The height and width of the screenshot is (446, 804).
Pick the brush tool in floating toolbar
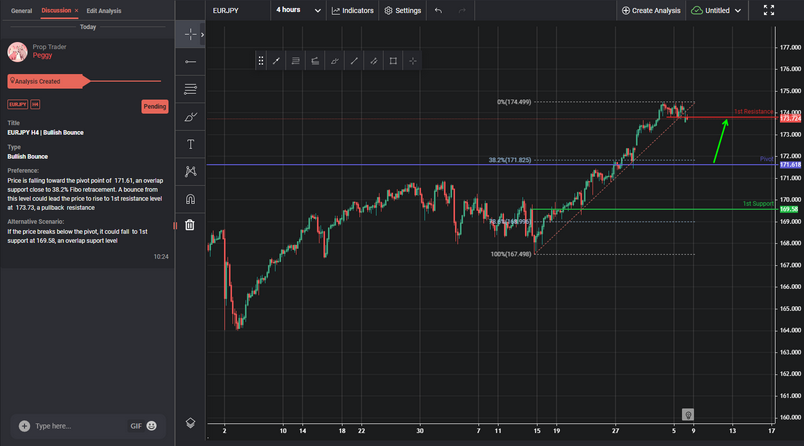(334, 61)
